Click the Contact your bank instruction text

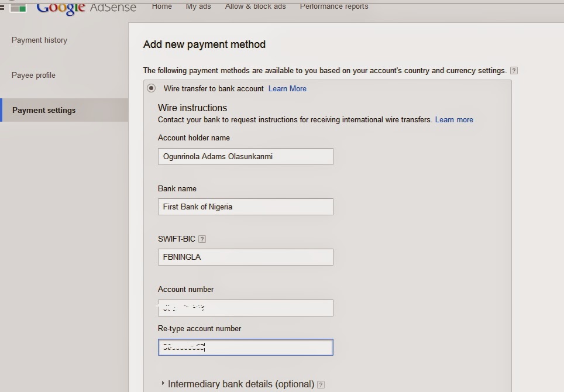point(295,120)
